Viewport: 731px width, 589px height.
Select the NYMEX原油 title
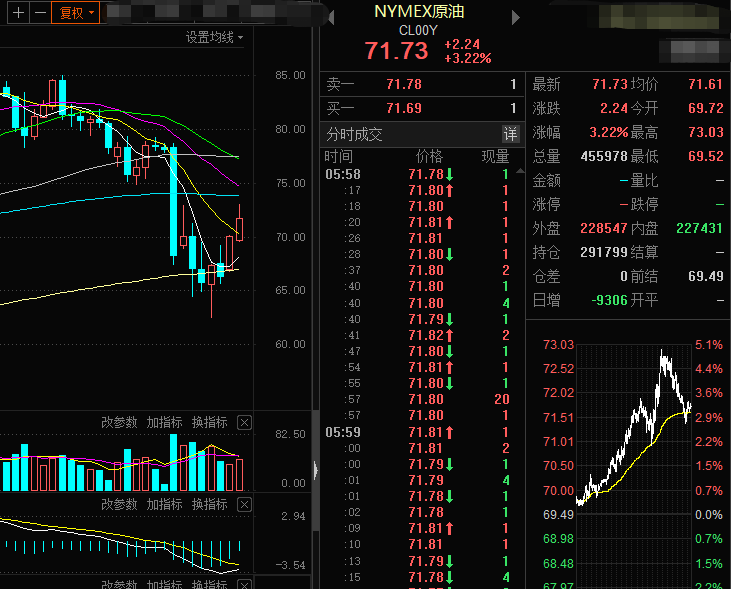coord(419,12)
